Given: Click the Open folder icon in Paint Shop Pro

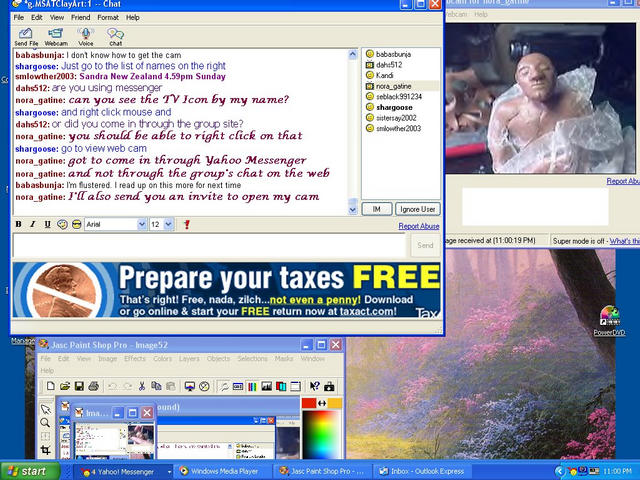Looking at the screenshot, I should [65, 386].
